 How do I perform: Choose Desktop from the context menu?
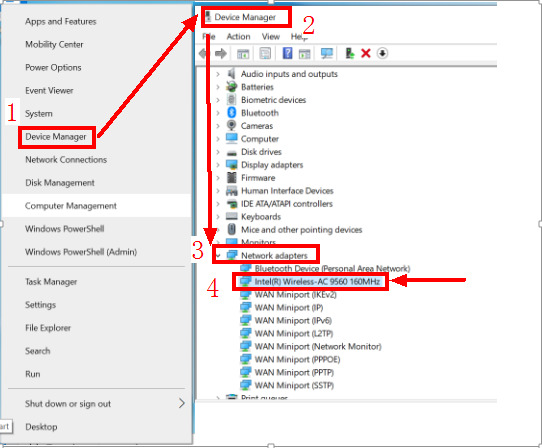(41, 427)
